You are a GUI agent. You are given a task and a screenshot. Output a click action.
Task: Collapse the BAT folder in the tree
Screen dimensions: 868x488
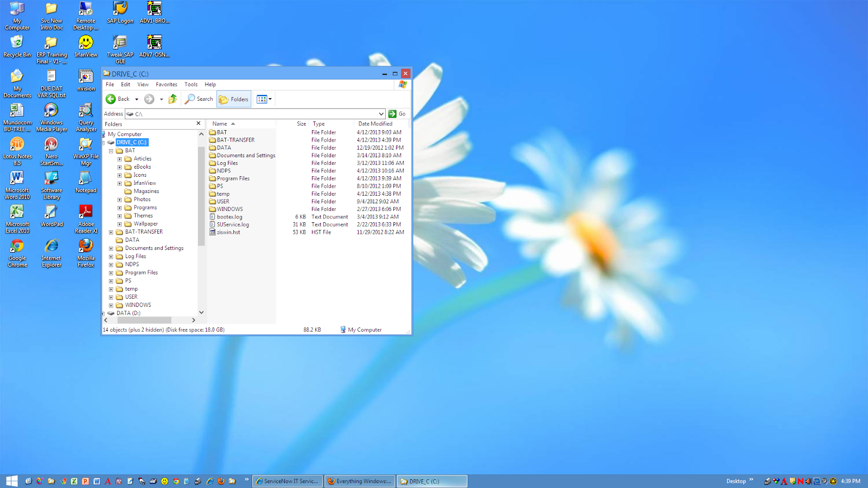111,151
